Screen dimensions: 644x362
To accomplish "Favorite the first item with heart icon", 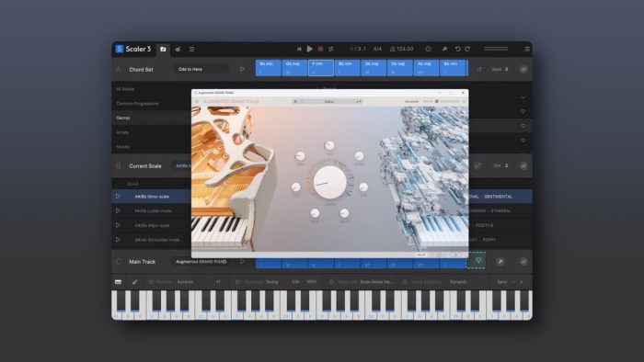I will 523,111.
